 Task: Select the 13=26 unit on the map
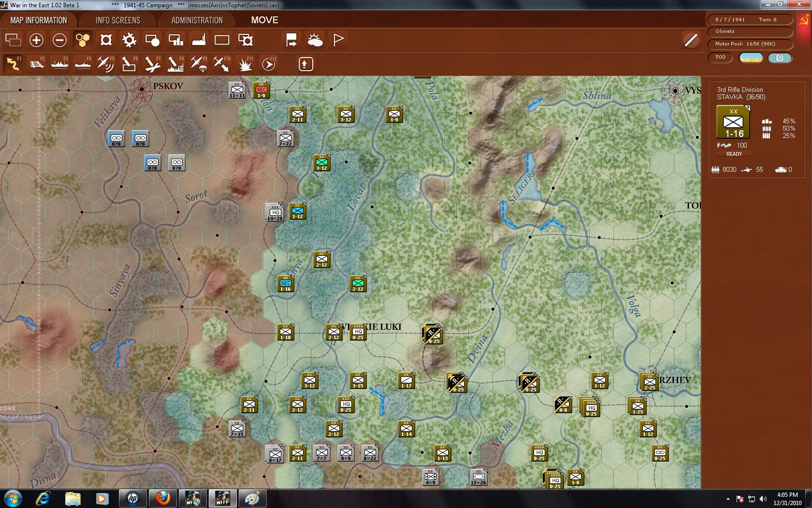click(478, 478)
